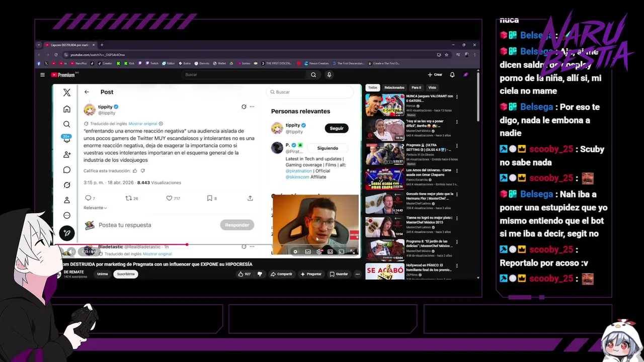Open THE FIRST DESCEN... bookmark
This screenshot has width=644, height=362.
[x=276, y=63]
